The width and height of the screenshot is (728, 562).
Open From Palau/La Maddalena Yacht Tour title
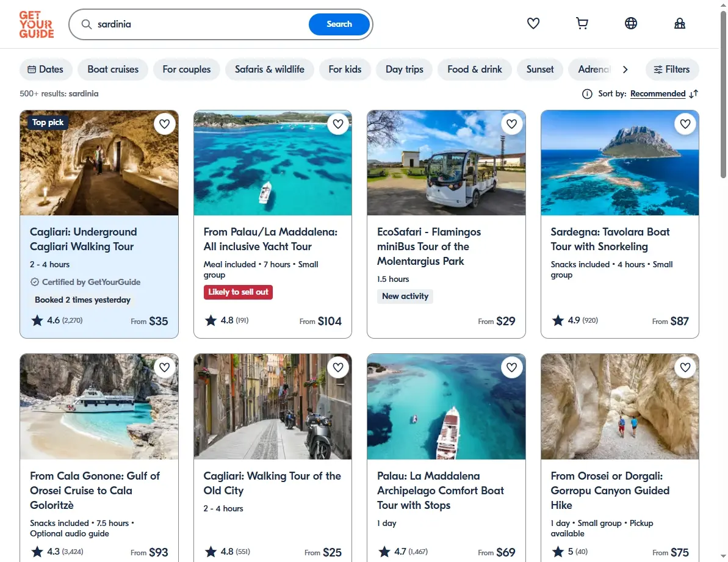[x=271, y=239]
